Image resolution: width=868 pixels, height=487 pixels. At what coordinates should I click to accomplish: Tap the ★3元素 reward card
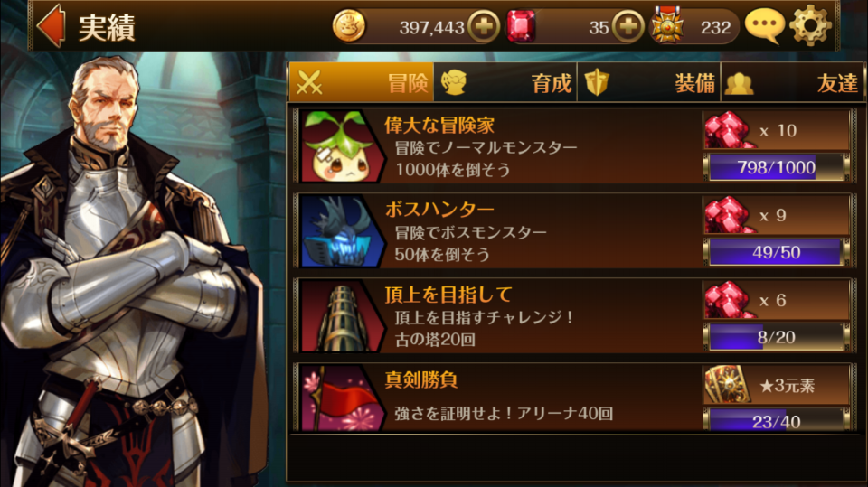776,385
